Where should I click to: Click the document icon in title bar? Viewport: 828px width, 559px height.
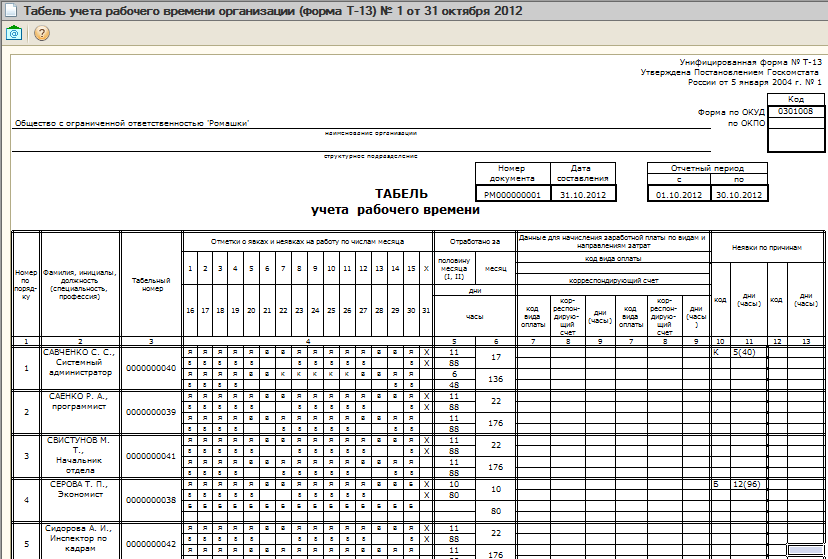[11, 11]
